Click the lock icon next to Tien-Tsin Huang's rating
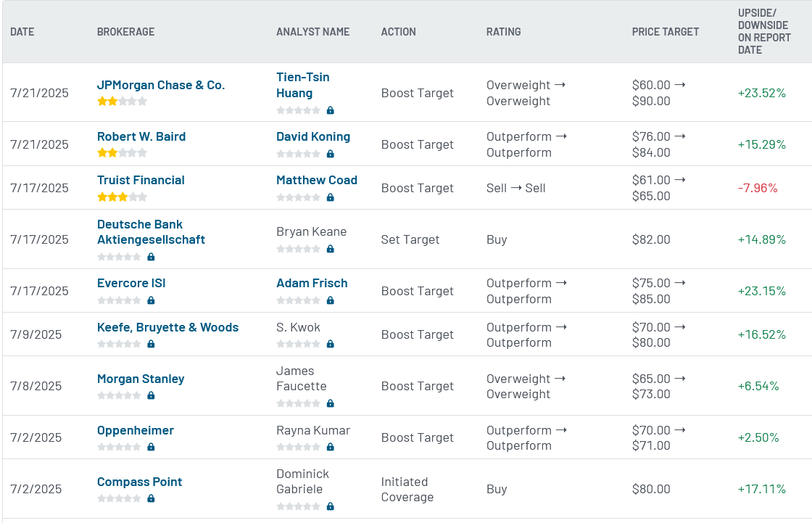The width and height of the screenshot is (812, 523). 331,110
